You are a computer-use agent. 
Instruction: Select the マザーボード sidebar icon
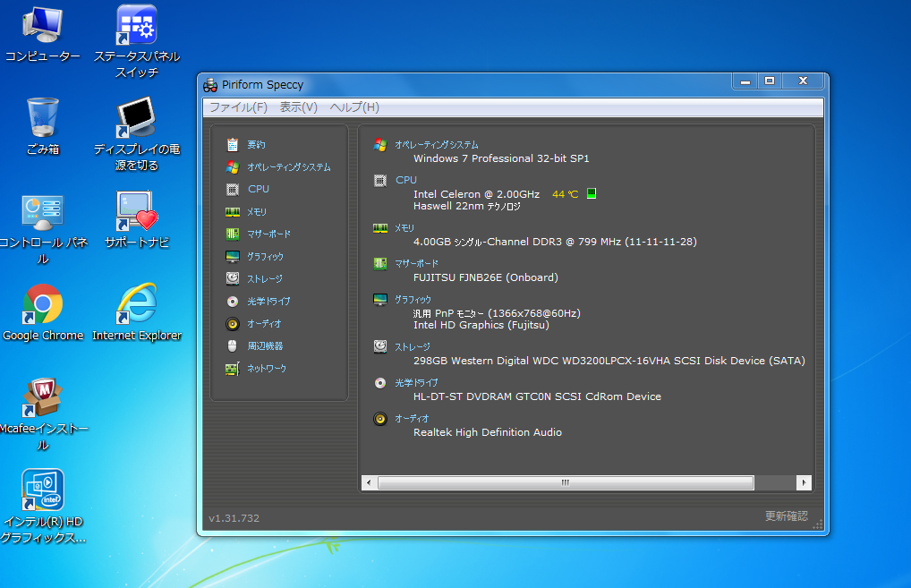(x=233, y=234)
